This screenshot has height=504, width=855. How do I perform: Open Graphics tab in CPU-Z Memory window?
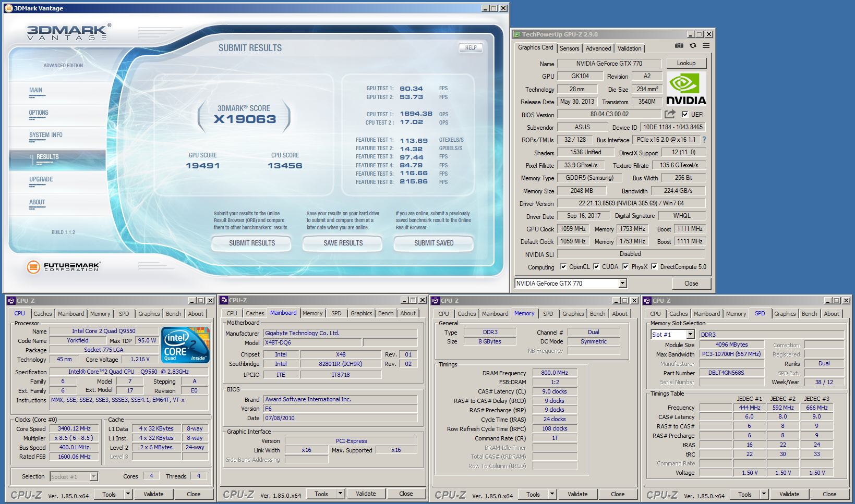(x=573, y=314)
